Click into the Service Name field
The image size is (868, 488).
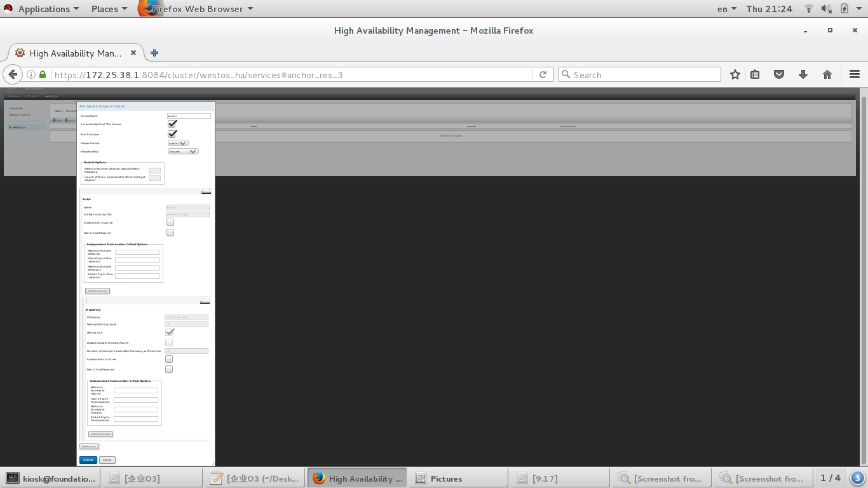(189, 116)
